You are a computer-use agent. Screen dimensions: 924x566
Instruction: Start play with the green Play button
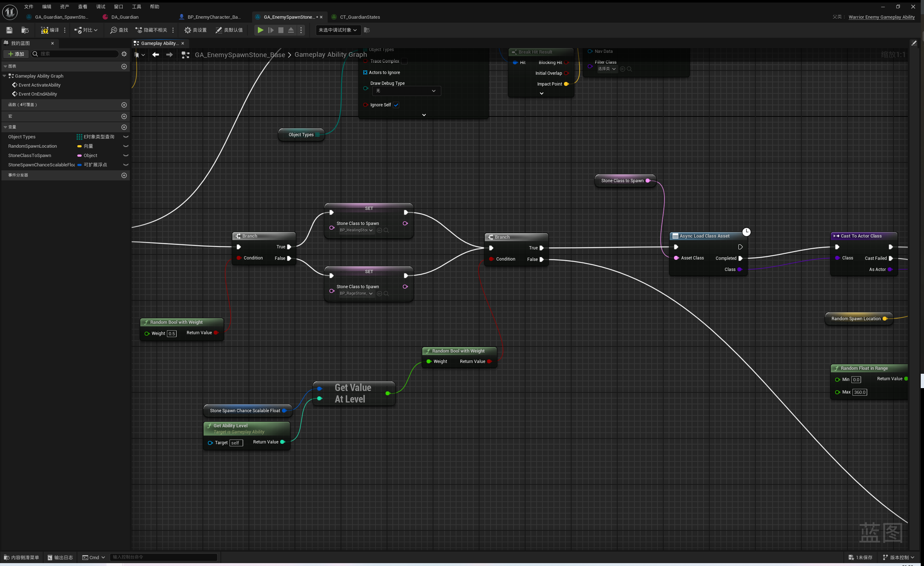pyautogui.click(x=260, y=30)
